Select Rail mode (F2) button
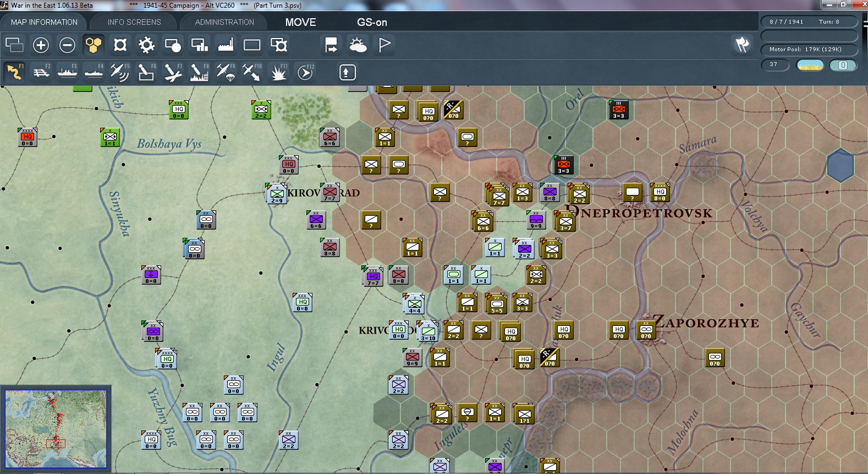 click(x=41, y=72)
